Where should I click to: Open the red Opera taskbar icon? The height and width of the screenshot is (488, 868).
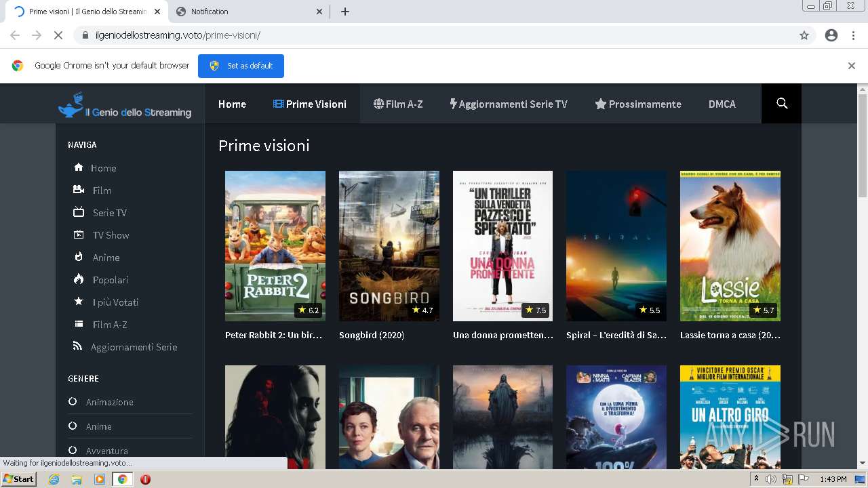point(145,479)
